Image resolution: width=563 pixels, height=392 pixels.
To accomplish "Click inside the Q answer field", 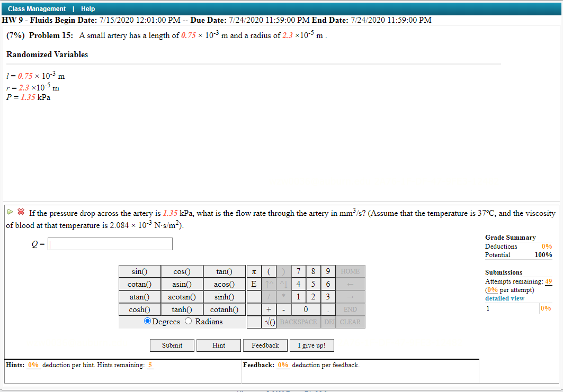I will click(110, 244).
